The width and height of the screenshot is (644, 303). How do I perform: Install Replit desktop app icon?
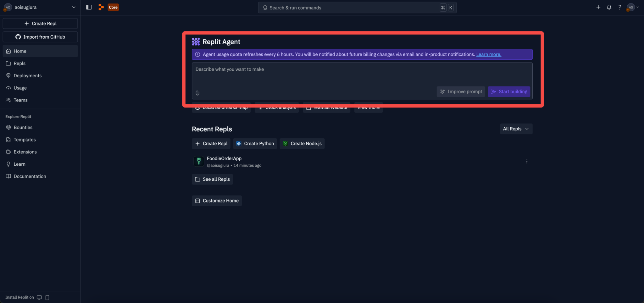39,297
